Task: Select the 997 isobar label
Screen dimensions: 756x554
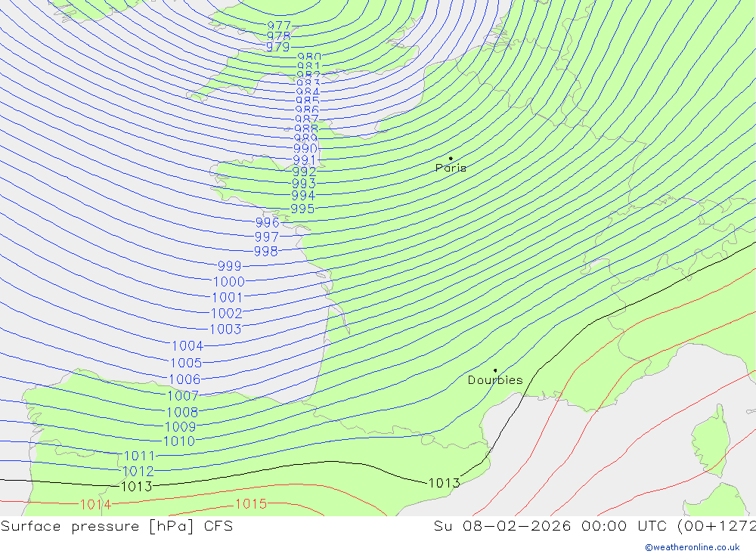Action: coord(267,237)
